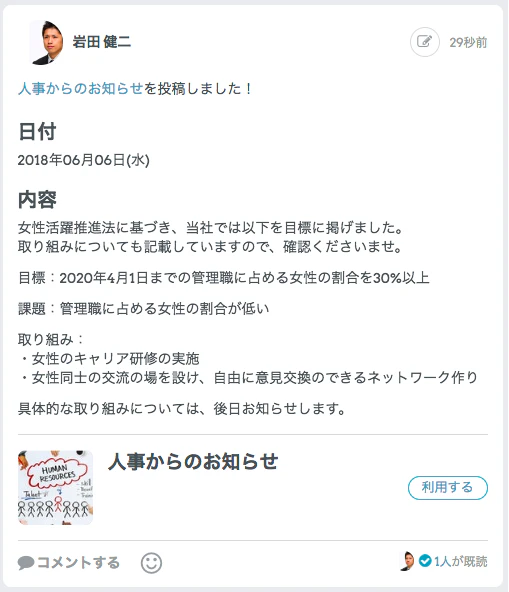
Task: Show who read via 1人が既読
Action: (460, 561)
